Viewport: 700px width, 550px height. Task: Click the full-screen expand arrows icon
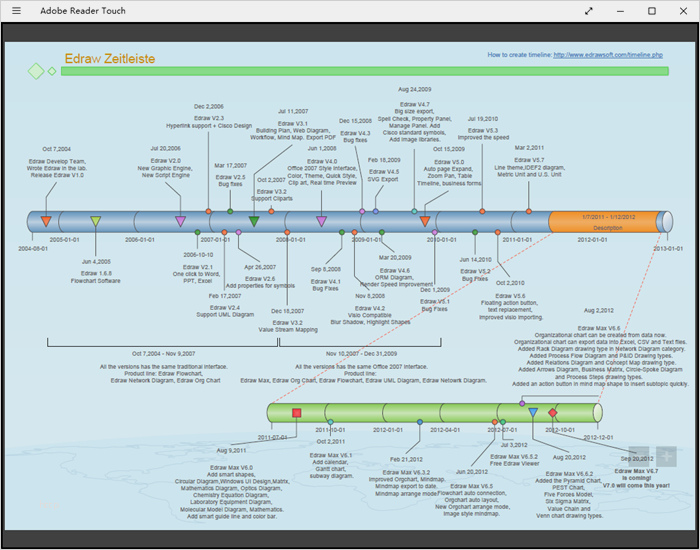click(589, 10)
